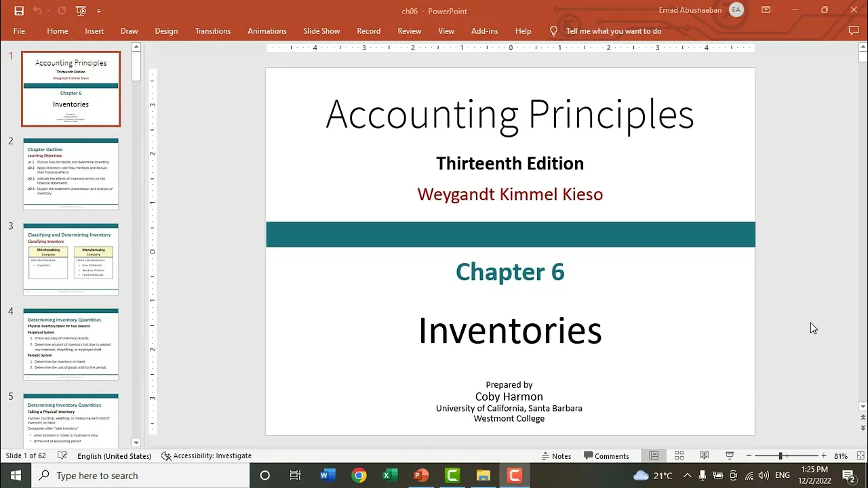The image size is (868, 488).
Task: Save the presentation using the Quick Access icon
Action: [19, 11]
